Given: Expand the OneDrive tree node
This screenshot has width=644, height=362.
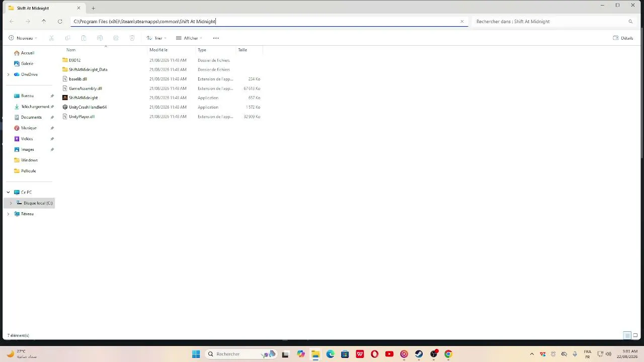Looking at the screenshot, I should pyautogui.click(x=8, y=74).
